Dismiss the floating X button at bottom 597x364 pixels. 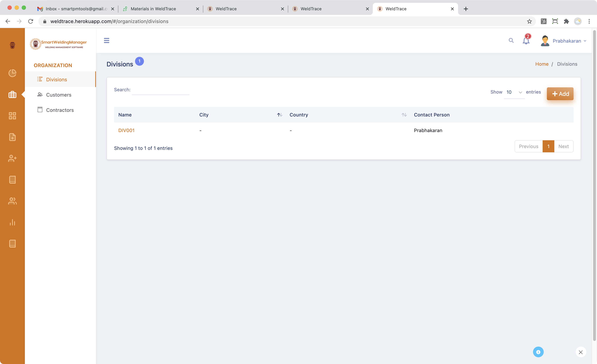pyautogui.click(x=581, y=352)
